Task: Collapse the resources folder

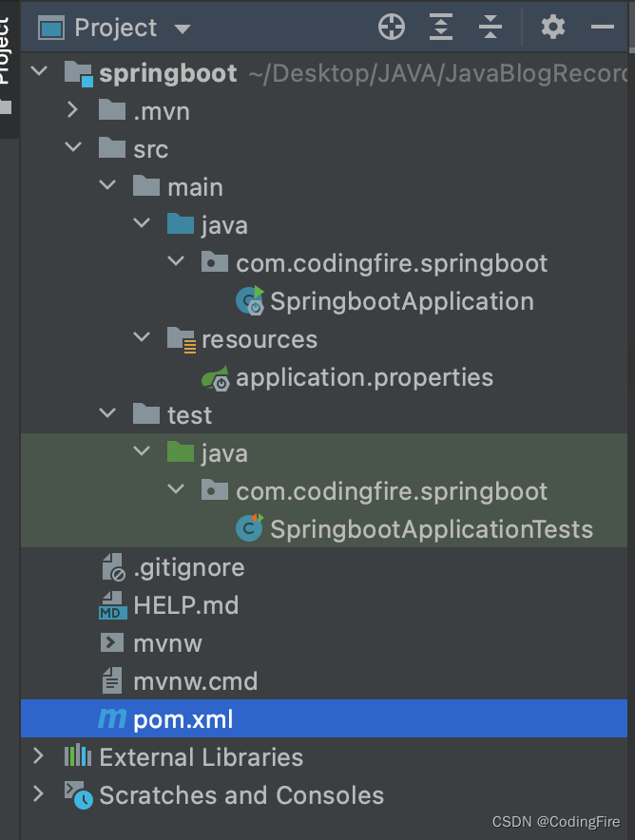Action: pos(142,339)
